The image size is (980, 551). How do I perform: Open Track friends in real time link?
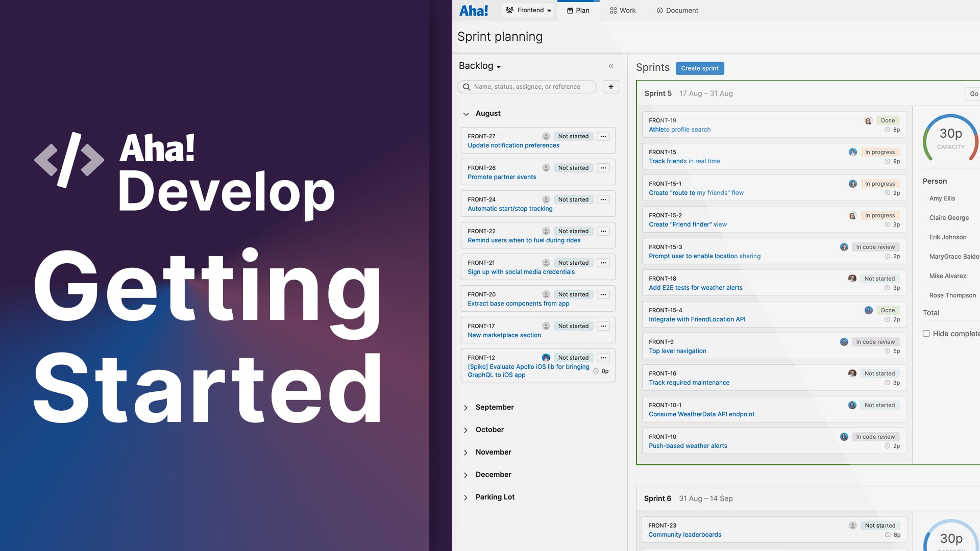[684, 161]
